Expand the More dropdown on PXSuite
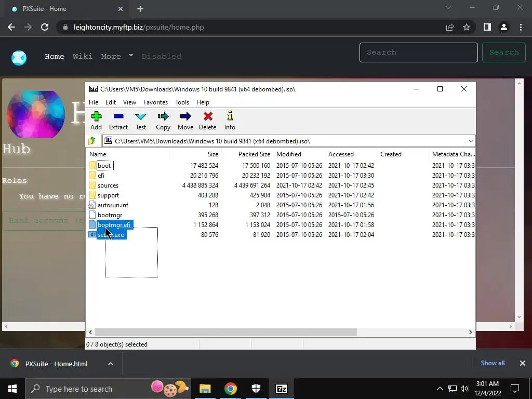 [x=117, y=56]
